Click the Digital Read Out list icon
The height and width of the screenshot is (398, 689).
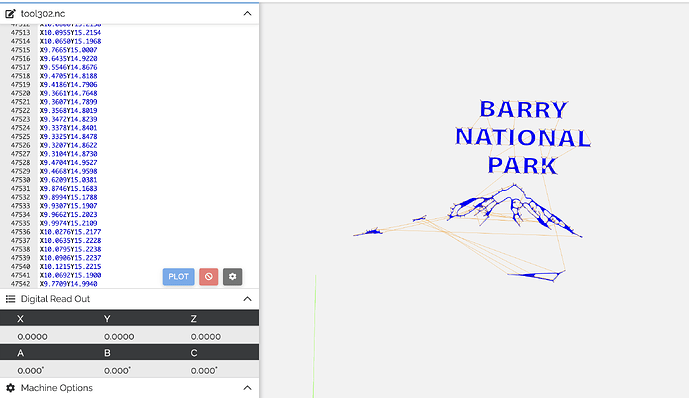click(x=10, y=299)
